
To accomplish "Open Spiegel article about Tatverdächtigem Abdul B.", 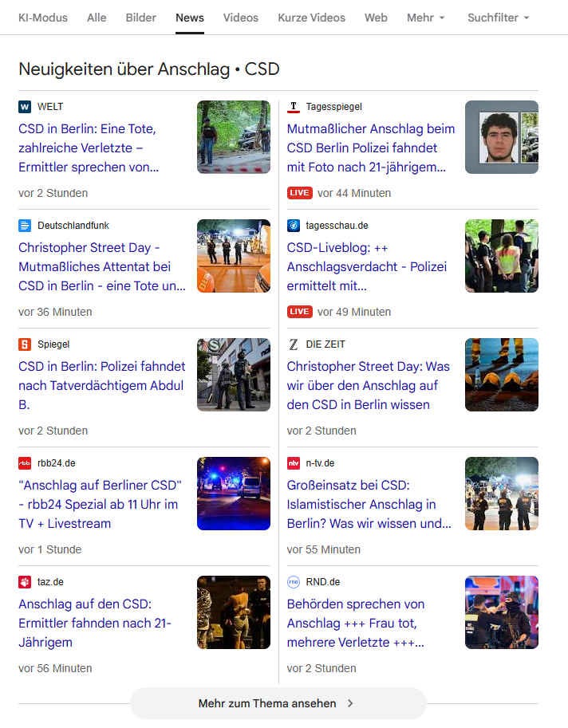I will tap(101, 385).
